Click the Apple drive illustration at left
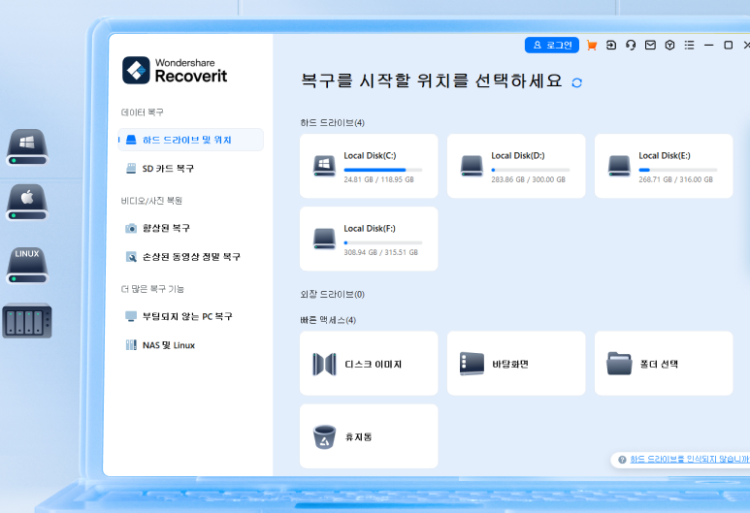Viewport: 750px width, 513px height. tap(27, 202)
